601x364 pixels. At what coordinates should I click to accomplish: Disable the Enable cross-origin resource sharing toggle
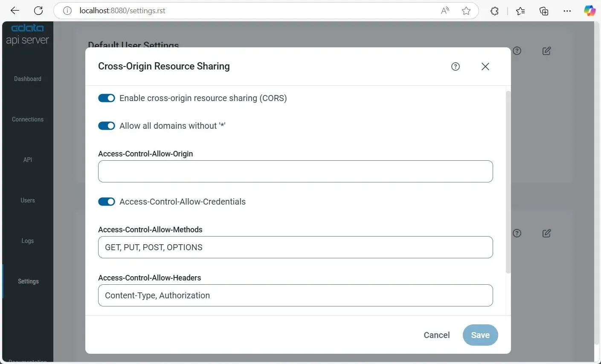tap(107, 98)
